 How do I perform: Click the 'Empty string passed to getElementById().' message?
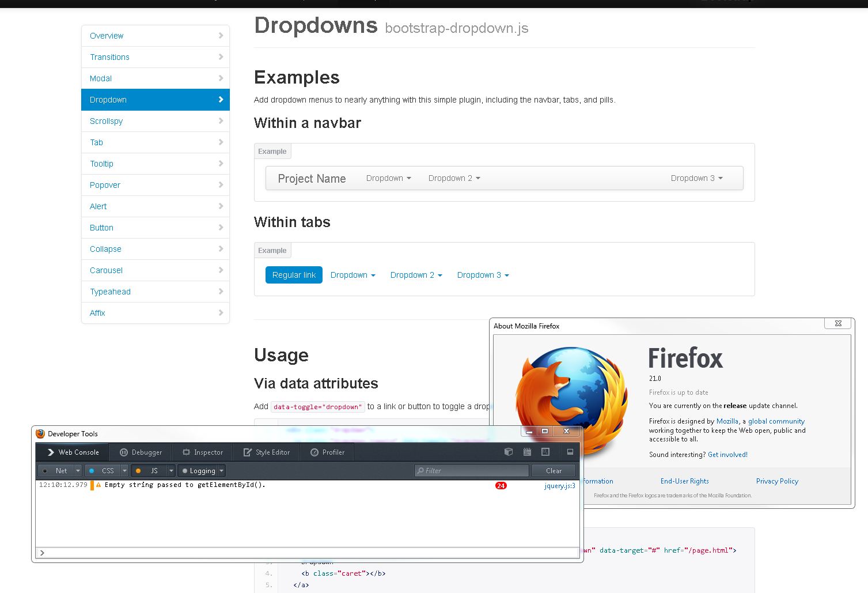[x=185, y=485]
